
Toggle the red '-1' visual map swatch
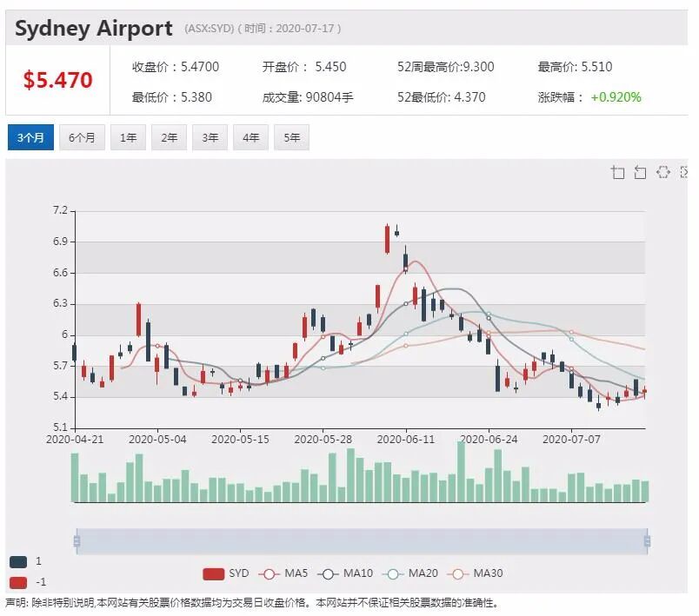point(18,582)
